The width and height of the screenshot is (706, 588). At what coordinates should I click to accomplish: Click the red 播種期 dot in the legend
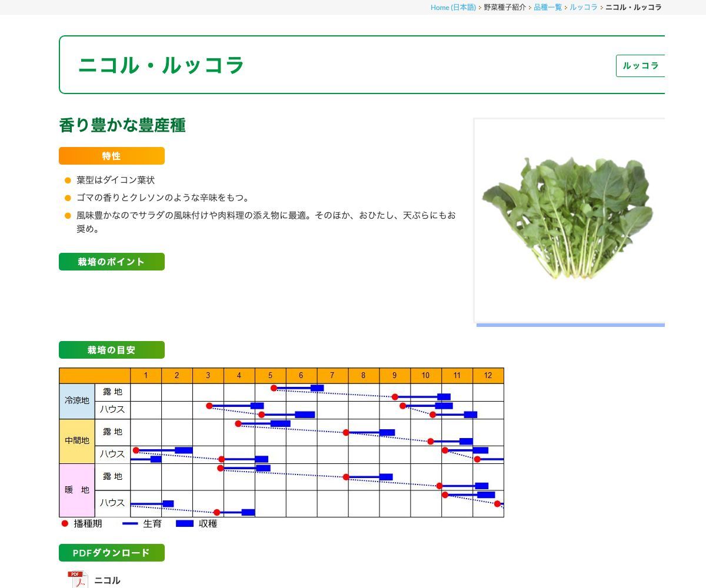tap(64, 523)
